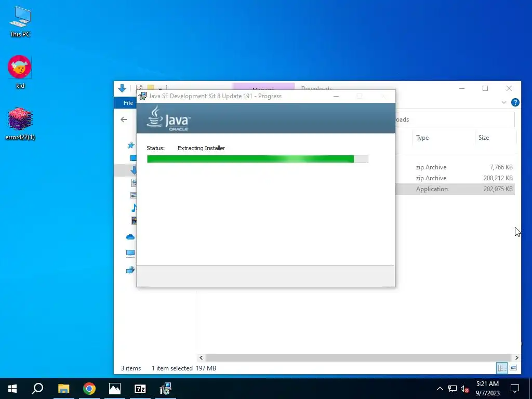This screenshot has width=532, height=399.
Task: Click the Java installer green progress bar
Action: tap(258, 159)
